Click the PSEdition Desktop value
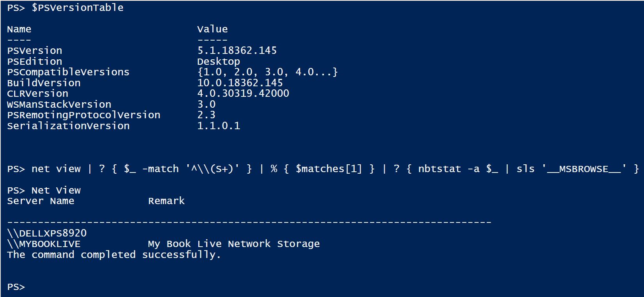 pos(219,62)
